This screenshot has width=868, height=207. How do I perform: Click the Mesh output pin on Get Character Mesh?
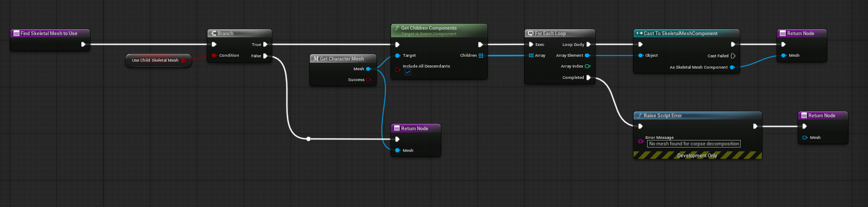(368, 69)
